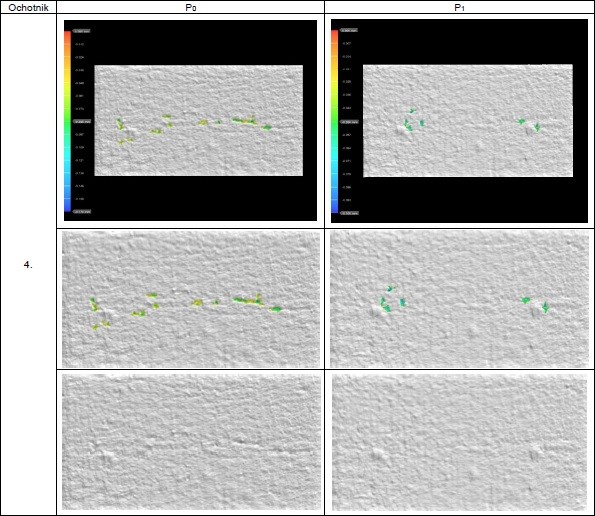Open the P0 unmarked plain surface image

(x=191, y=442)
